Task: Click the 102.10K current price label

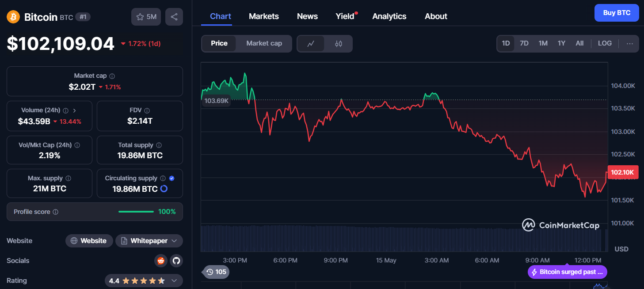Action: 623,172
